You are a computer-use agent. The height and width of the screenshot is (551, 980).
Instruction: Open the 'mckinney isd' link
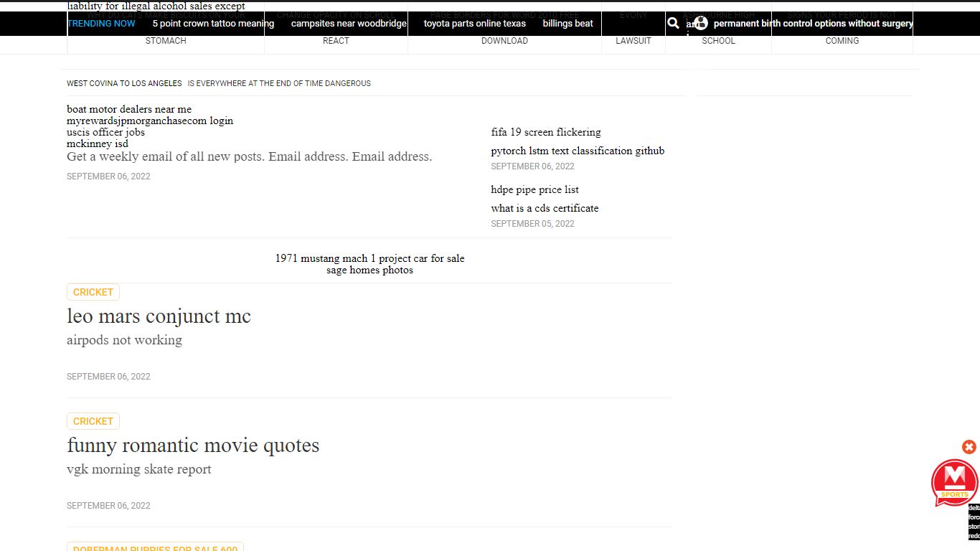(98, 143)
